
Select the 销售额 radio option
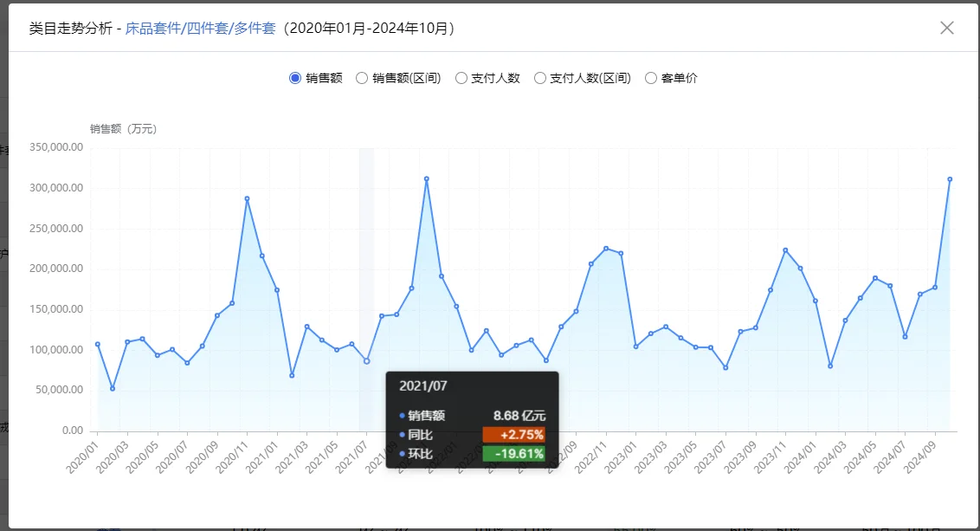[316, 78]
